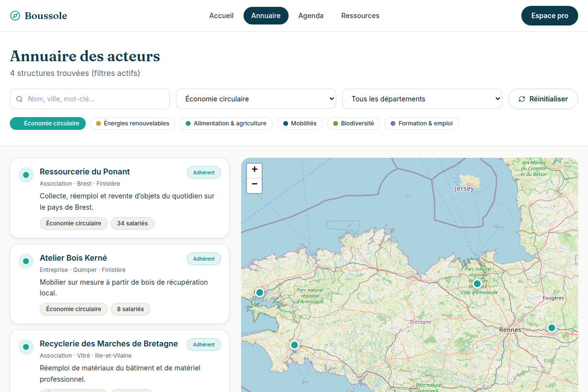Click Adhérent badge on Atelier Bois Kerné
The width and height of the screenshot is (588, 392).
coord(204,259)
